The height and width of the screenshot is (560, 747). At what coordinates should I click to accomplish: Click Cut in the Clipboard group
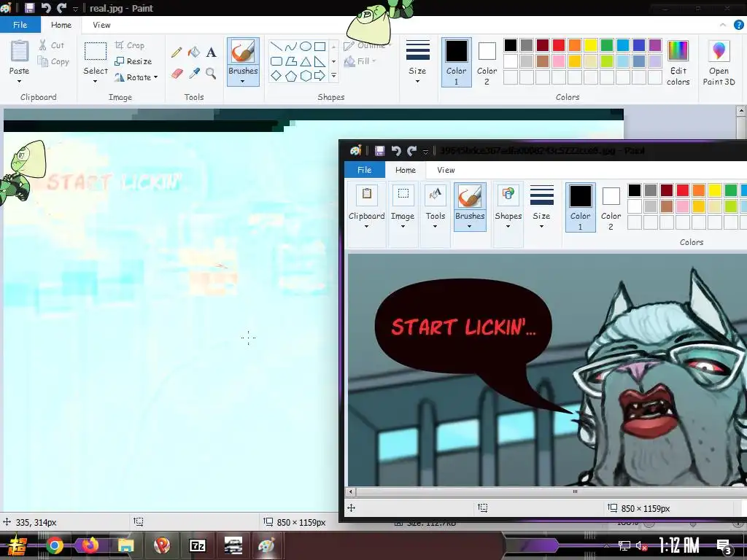point(52,45)
